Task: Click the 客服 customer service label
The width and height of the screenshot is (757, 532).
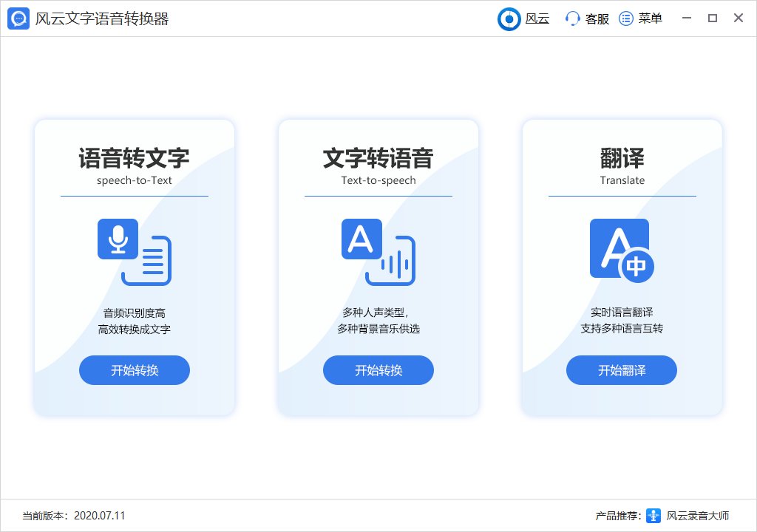Action: (x=597, y=18)
